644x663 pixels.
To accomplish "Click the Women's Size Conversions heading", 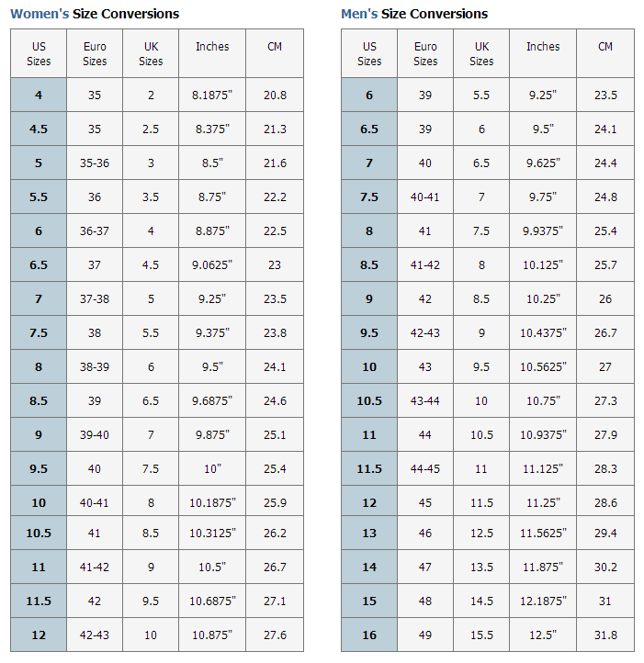I will 95,14.
